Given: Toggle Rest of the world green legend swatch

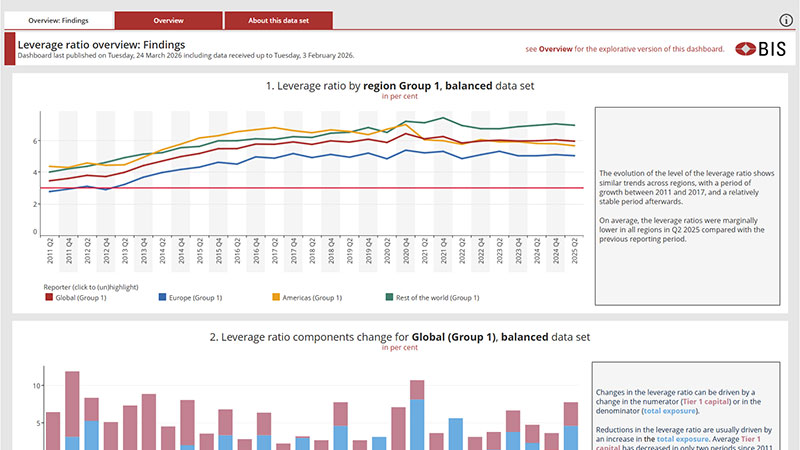Looking at the screenshot, I should (389, 297).
